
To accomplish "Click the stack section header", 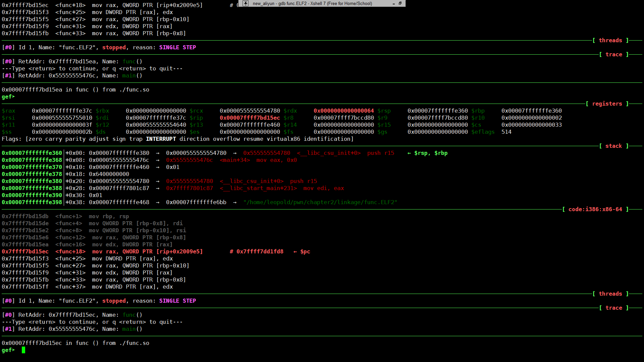I will (614, 146).
